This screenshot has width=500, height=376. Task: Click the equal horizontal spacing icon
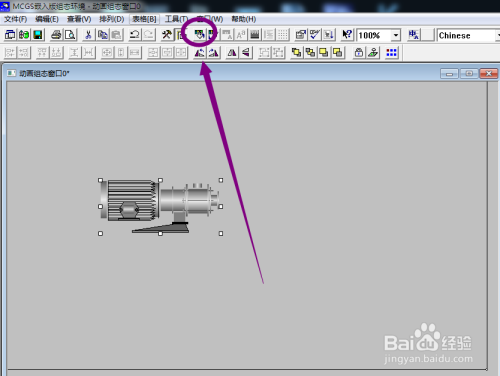point(88,52)
